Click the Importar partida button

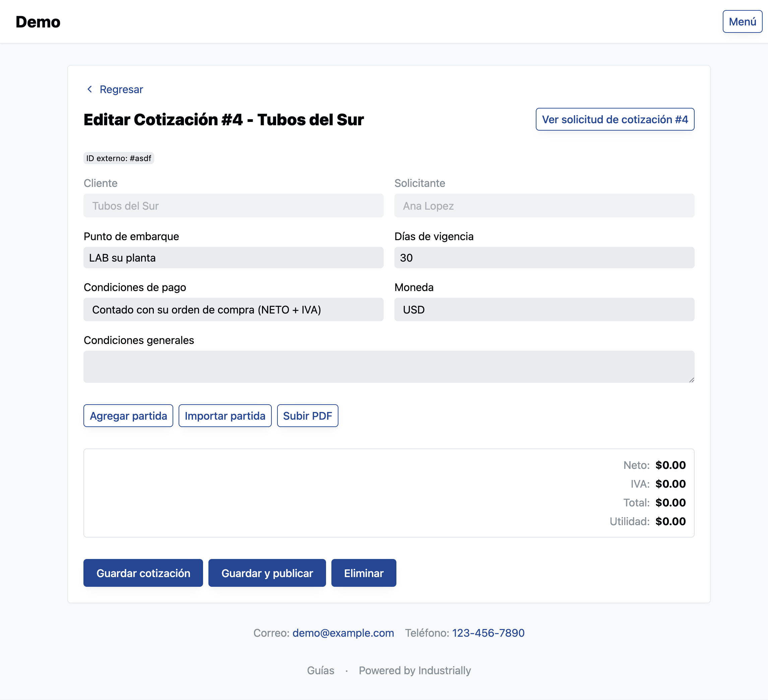click(225, 416)
